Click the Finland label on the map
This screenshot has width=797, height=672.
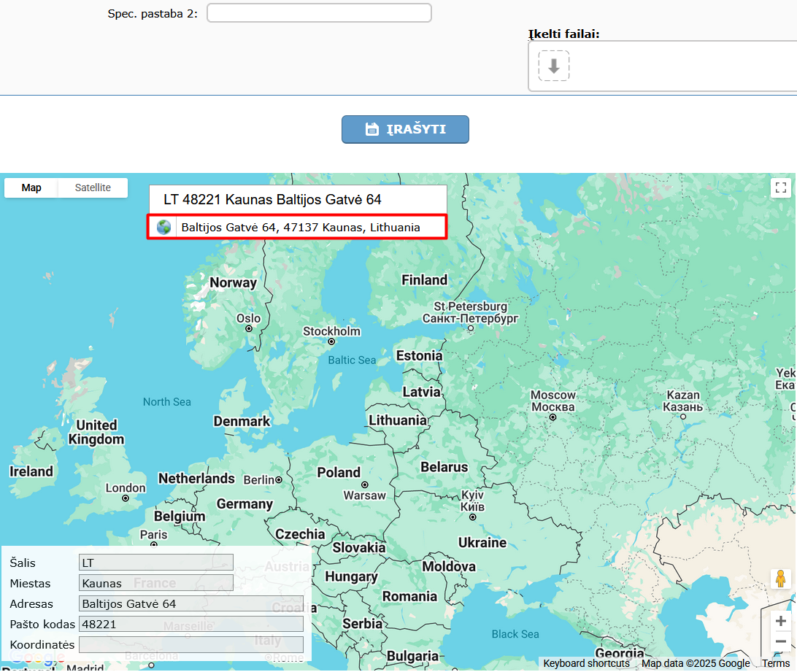pos(425,280)
